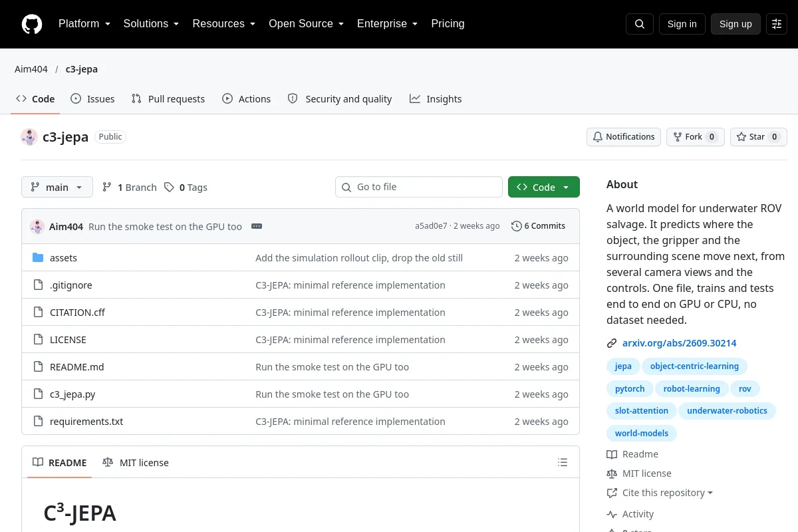Open the Actions tab
The width and height of the screenshot is (798, 532).
pos(246,99)
